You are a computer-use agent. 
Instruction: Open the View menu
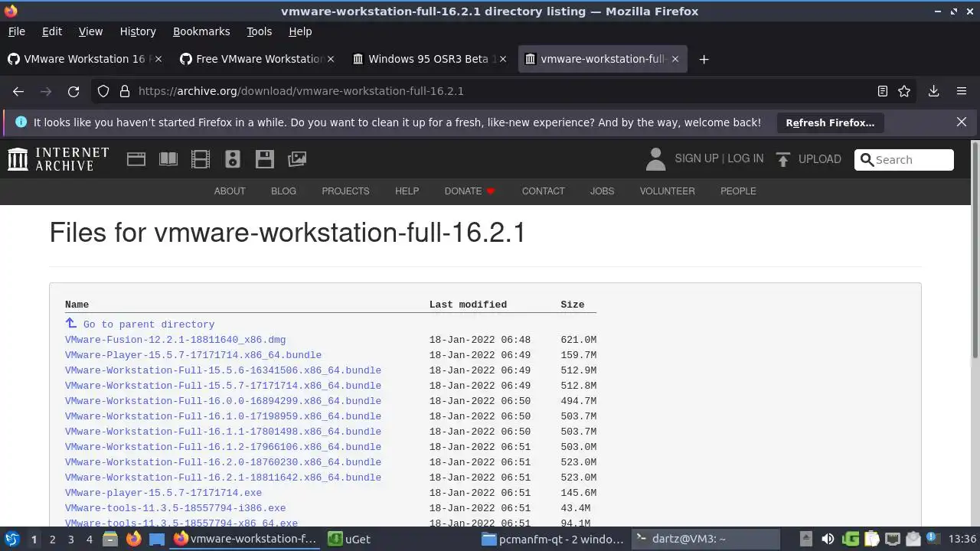coord(90,31)
